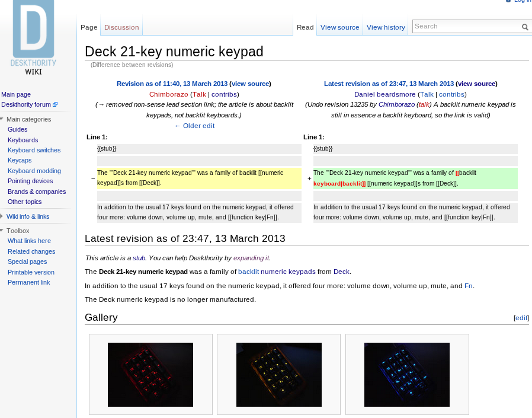View Daniel beardsmore's contribs
The height and width of the screenshot is (418, 532).
pyautogui.click(x=451, y=94)
